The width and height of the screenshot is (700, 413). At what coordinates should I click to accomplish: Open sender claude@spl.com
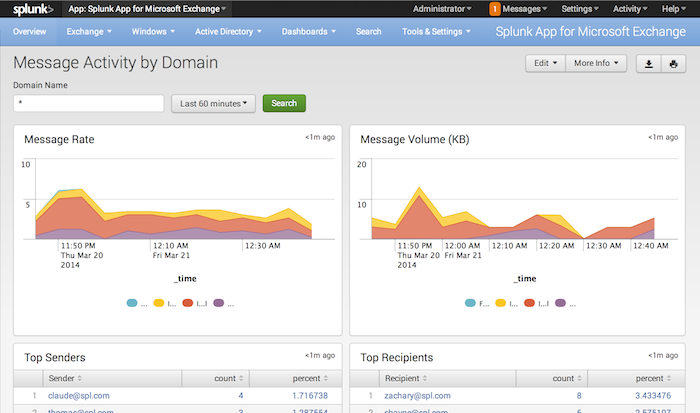tap(79, 396)
